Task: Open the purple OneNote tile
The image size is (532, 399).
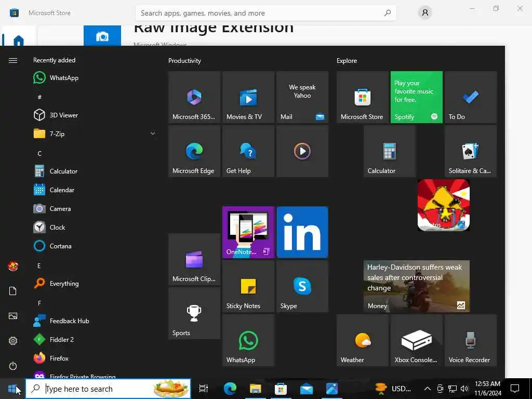Action: [248, 232]
